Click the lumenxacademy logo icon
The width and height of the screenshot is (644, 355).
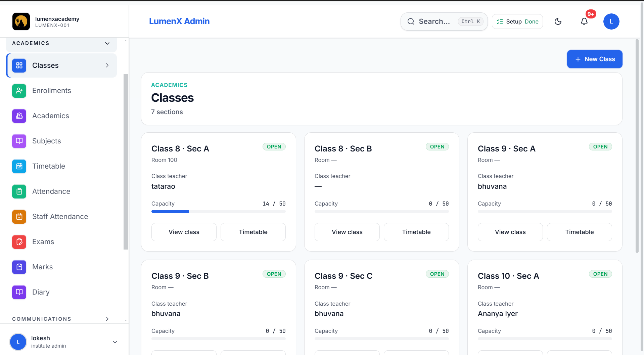point(21,21)
